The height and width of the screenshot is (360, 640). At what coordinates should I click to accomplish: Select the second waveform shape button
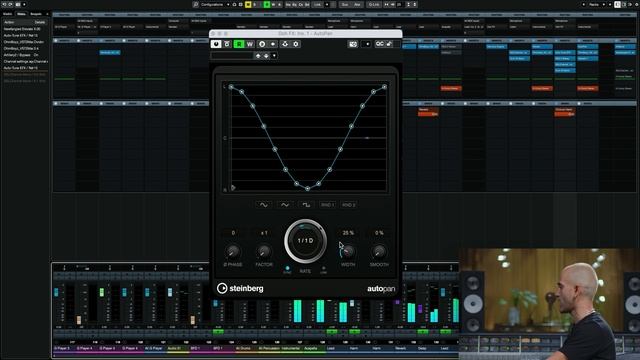point(285,205)
